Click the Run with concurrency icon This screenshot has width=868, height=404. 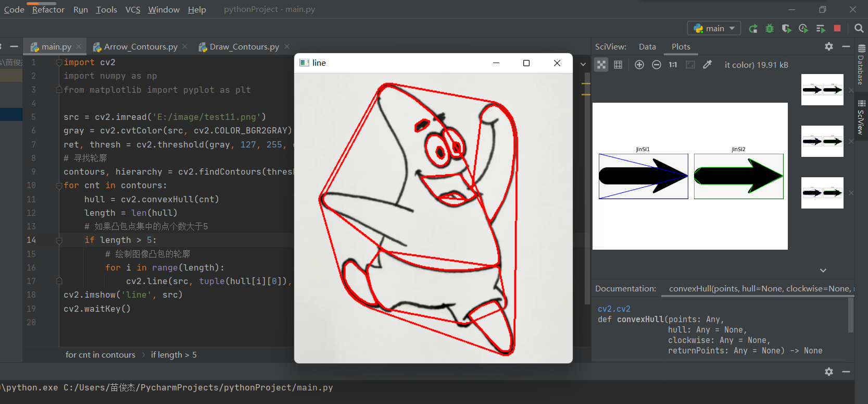tap(821, 28)
